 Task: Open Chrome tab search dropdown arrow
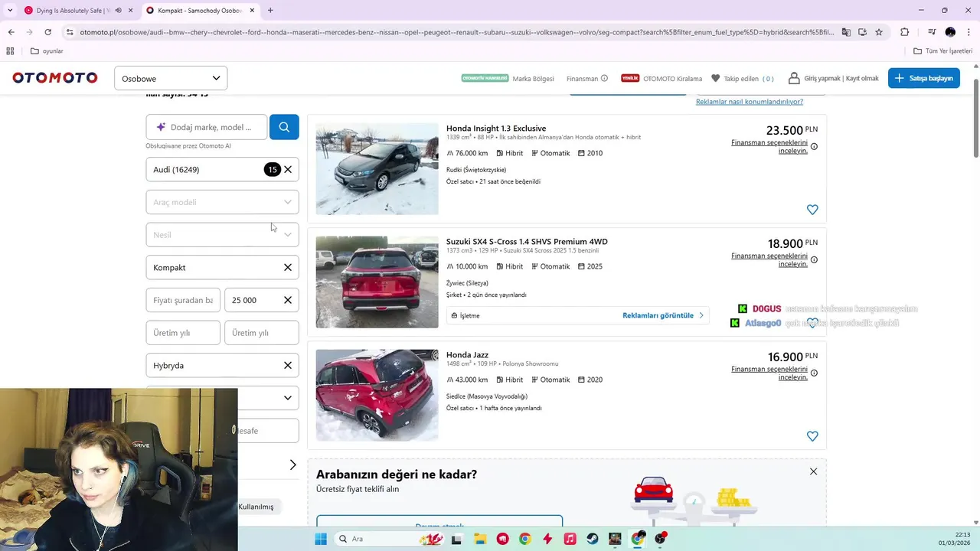[10, 11]
